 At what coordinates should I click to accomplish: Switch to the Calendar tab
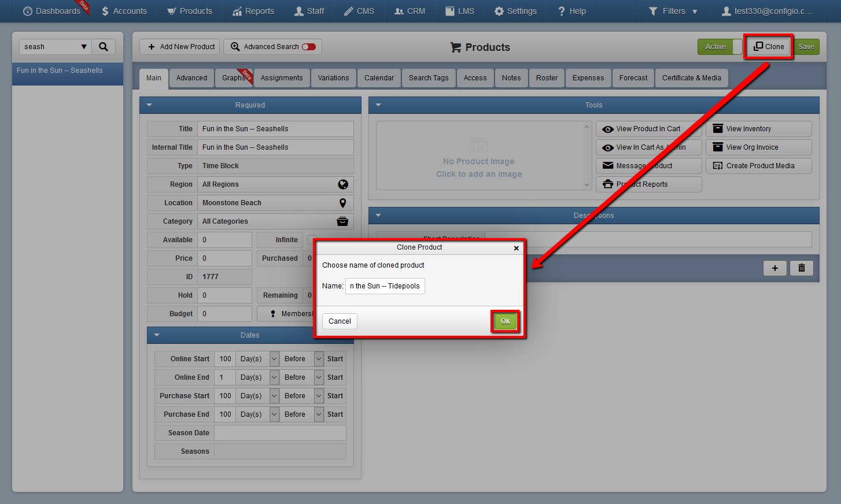[x=379, y=78]
